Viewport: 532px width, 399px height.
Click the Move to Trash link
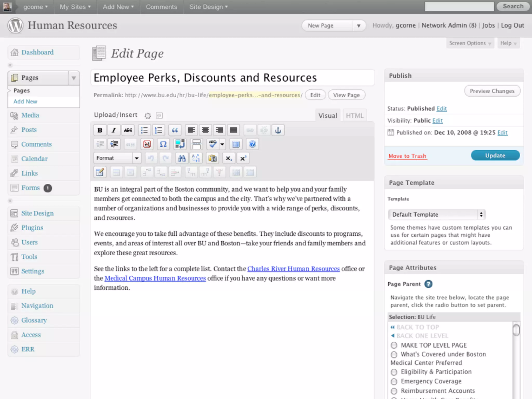pos(407,156)
